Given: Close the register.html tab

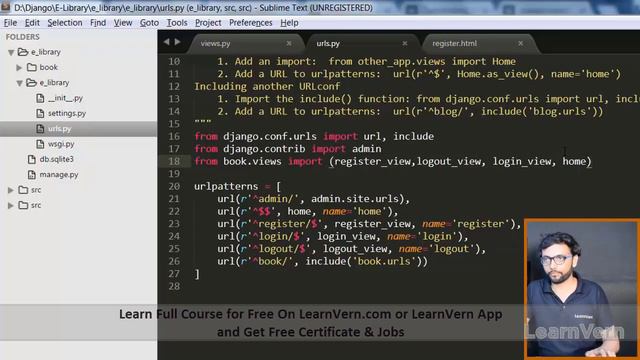Looking at the screenshot, I should click(x=521, y=43).
